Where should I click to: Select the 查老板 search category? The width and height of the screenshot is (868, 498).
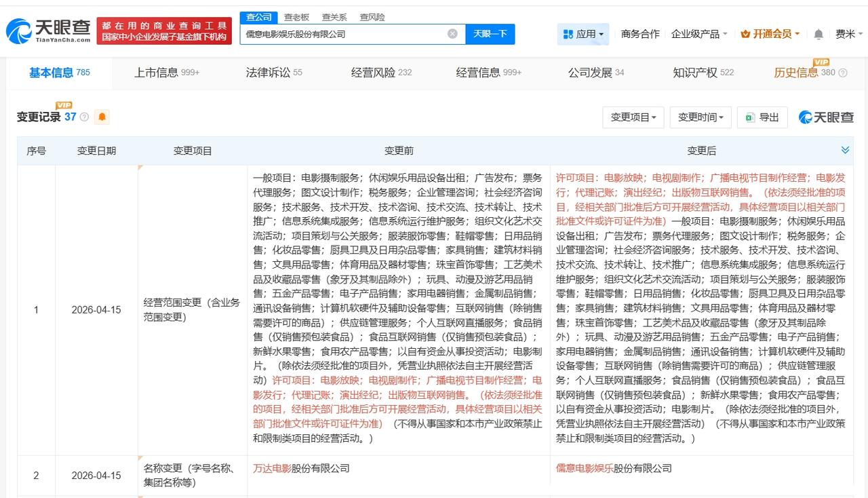point(297,17)
